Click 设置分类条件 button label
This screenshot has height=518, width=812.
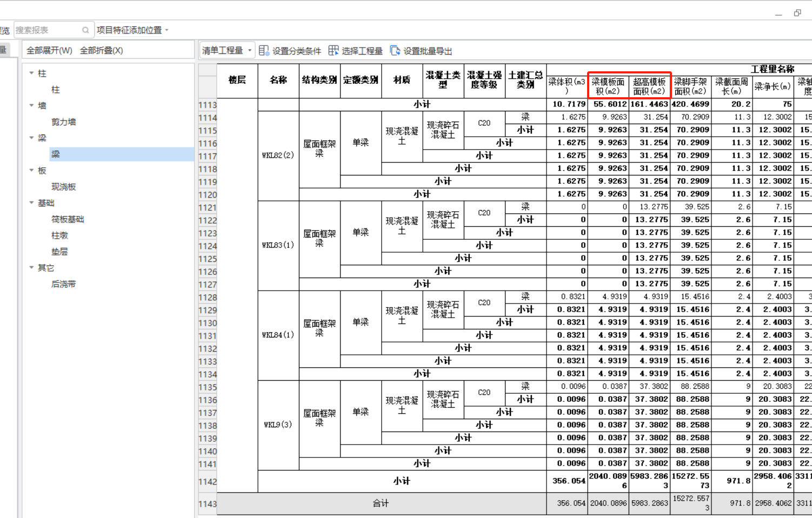point(297,51)
